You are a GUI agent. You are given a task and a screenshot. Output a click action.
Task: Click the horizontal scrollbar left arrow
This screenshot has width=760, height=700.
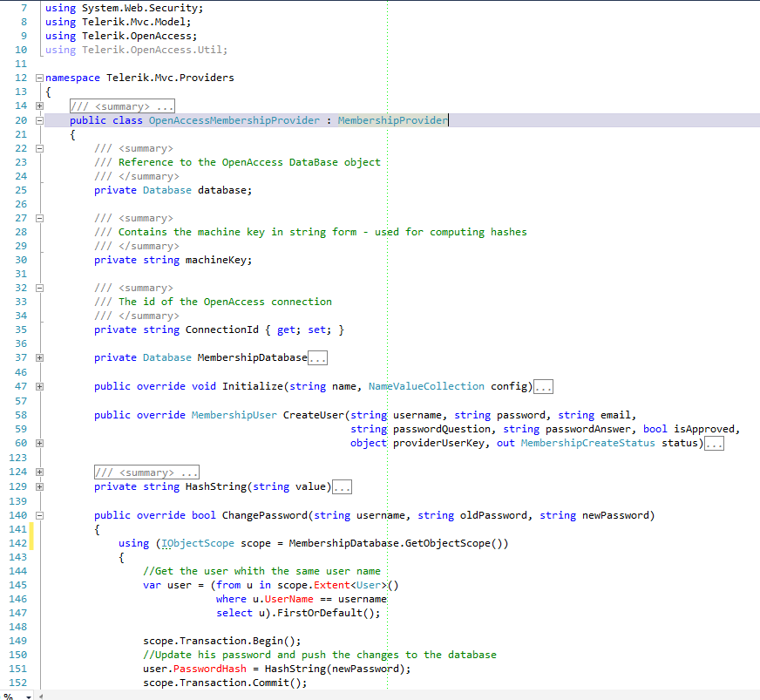41,697
